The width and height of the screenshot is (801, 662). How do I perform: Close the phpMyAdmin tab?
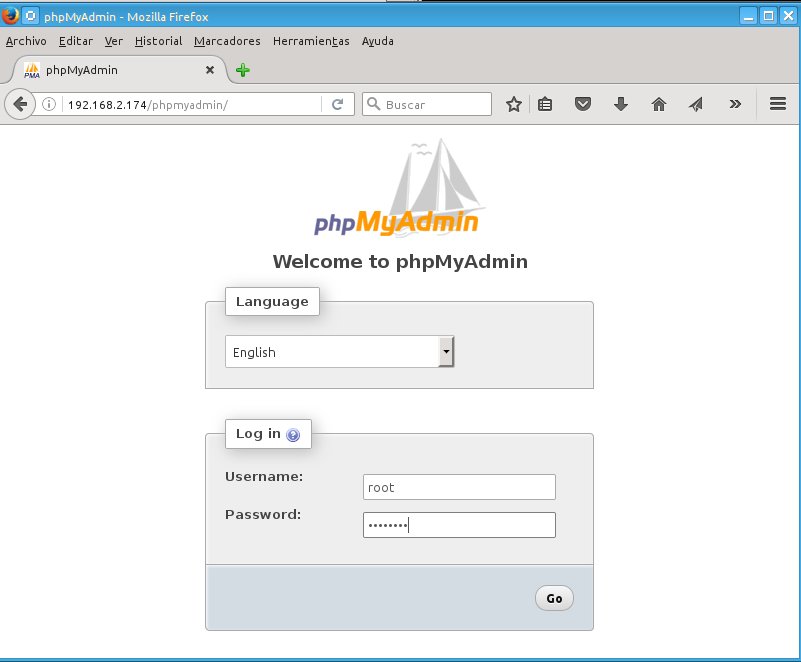pyautogui.click(x=209, y=70)
